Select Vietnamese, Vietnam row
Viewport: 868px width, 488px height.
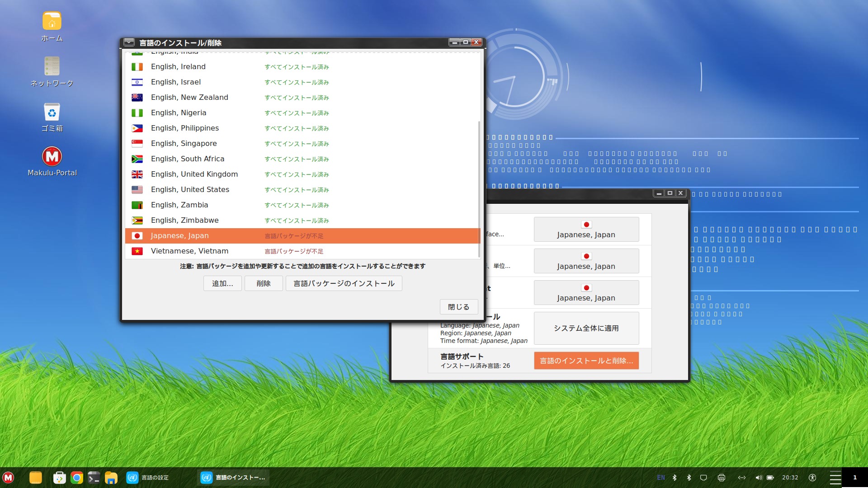[189, 251]
